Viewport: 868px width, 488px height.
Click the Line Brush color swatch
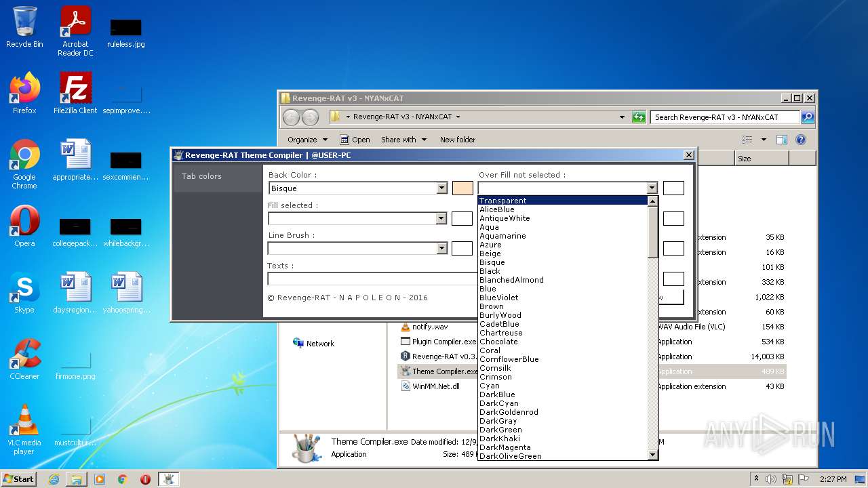(462, 248)
